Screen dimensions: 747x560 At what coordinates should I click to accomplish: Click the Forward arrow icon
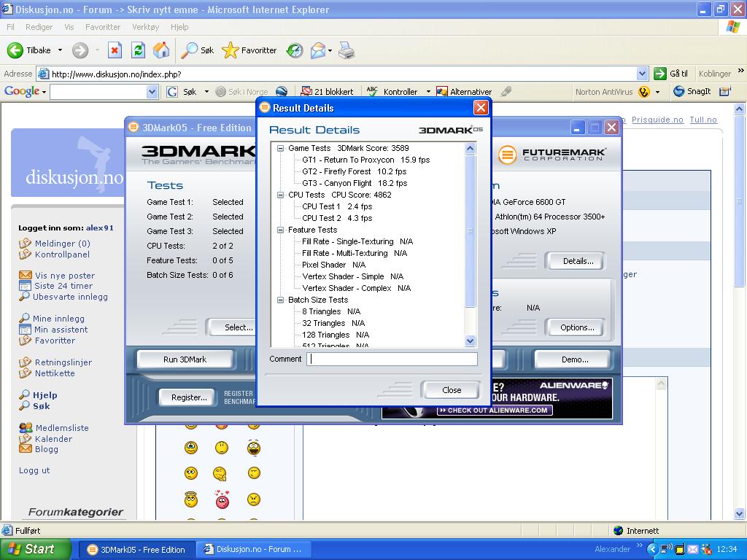(x=80, y=50)
